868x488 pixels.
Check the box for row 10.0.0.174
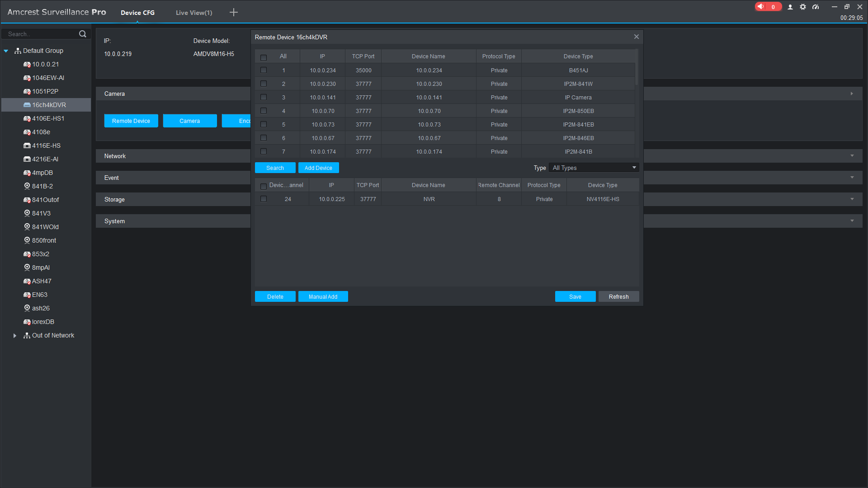coord(264,151)
